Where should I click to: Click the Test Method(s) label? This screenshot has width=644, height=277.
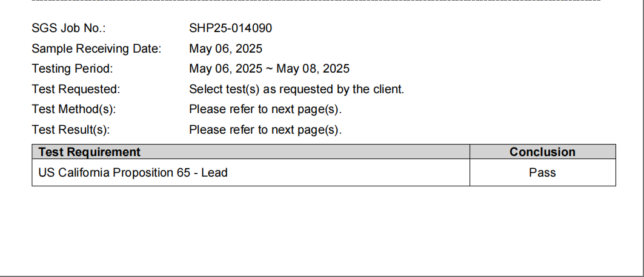tap(73, 109)
